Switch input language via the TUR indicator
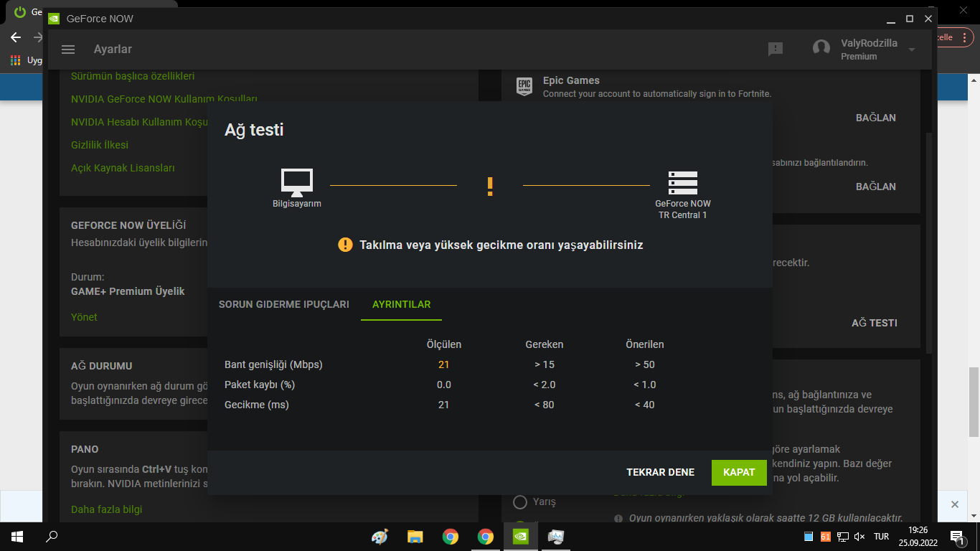The height and width of the screenshot is (551, 980). [x=882, y=537]
